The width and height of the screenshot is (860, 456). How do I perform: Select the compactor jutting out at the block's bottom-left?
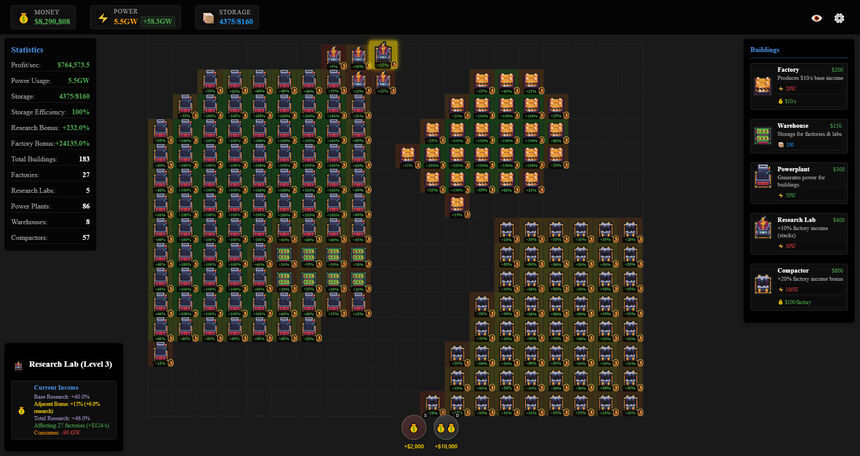coord(432,404)
